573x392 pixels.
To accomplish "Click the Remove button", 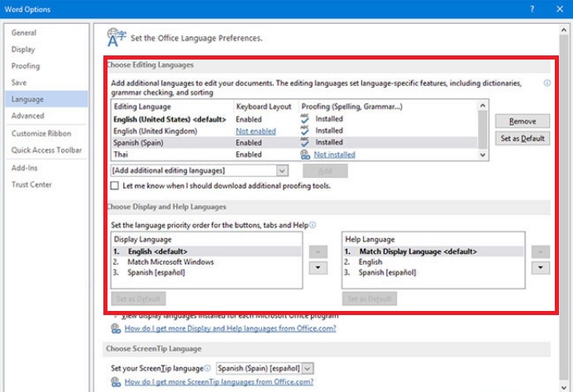I will click(523, 122).
